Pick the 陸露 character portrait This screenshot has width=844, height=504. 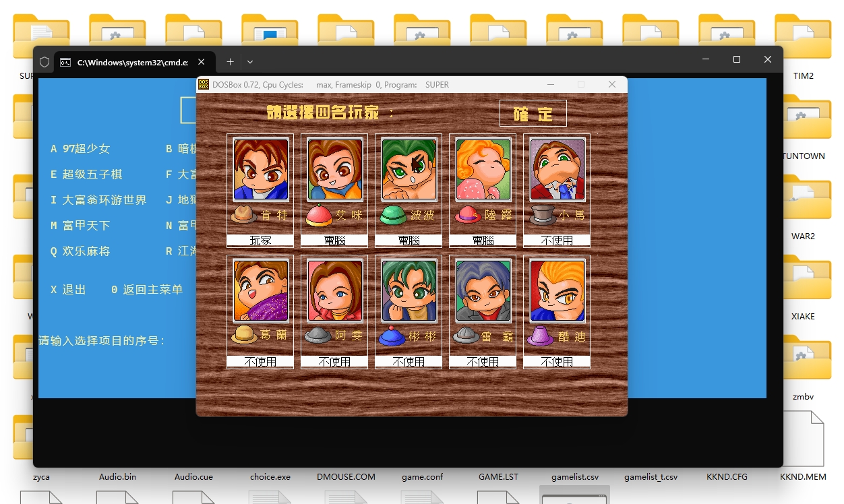[483, 169]
